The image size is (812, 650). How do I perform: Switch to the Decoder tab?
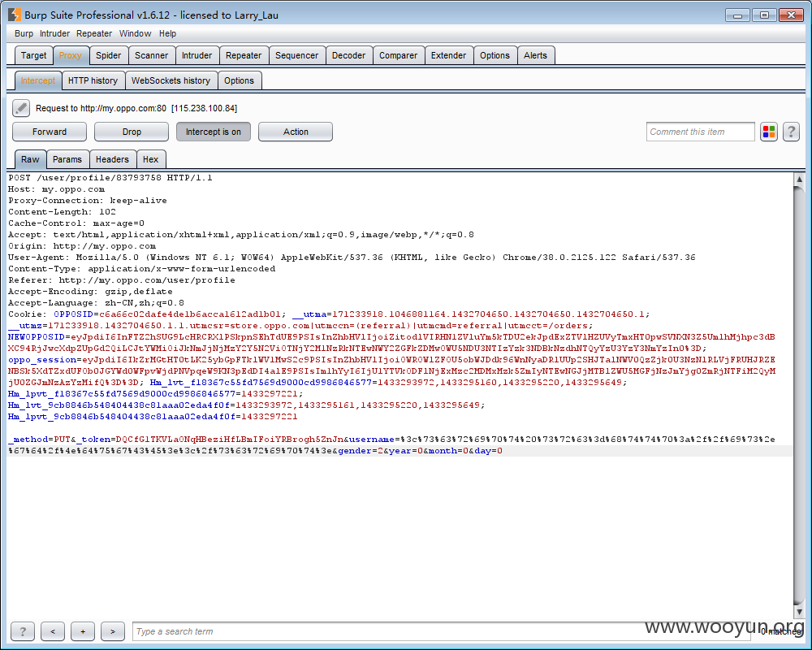[348, 55]
